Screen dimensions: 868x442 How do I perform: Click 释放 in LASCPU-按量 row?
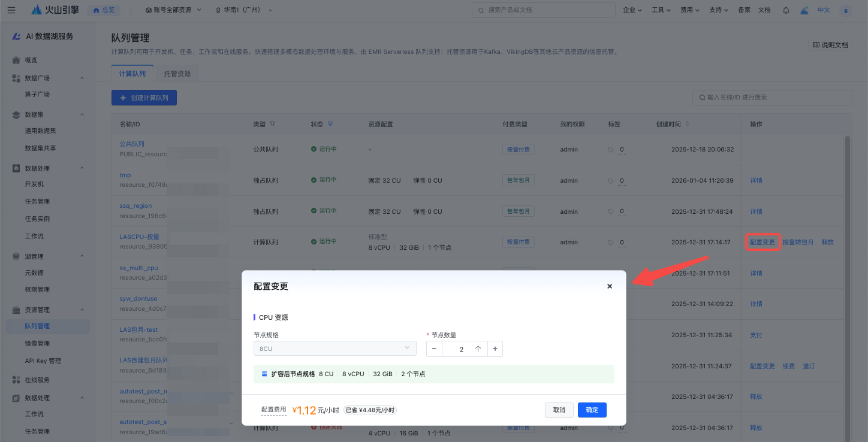[827, 243]
